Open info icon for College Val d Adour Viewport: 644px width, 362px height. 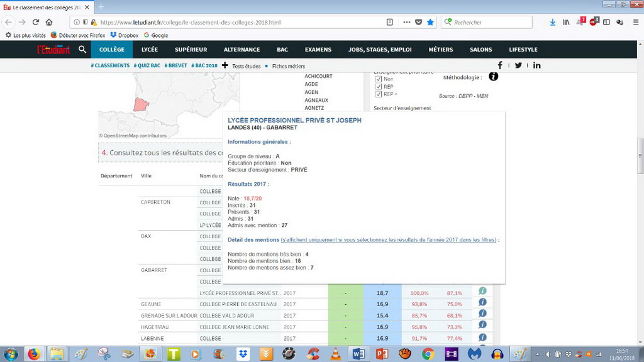(482, 314)
